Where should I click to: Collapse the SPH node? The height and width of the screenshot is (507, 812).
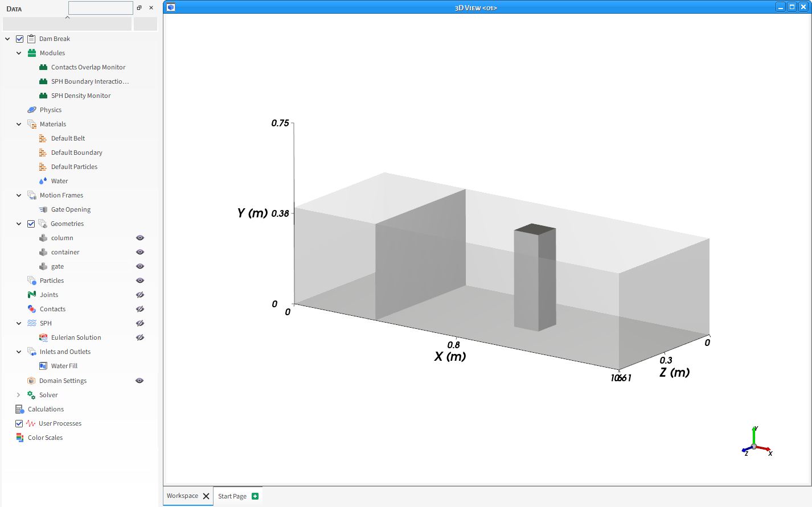coord(19,323)
